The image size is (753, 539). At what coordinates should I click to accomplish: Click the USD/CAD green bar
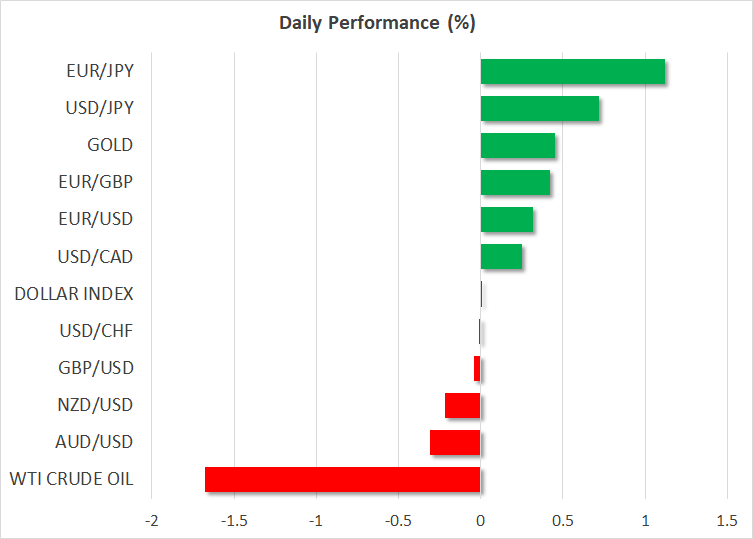coord(501,257)
